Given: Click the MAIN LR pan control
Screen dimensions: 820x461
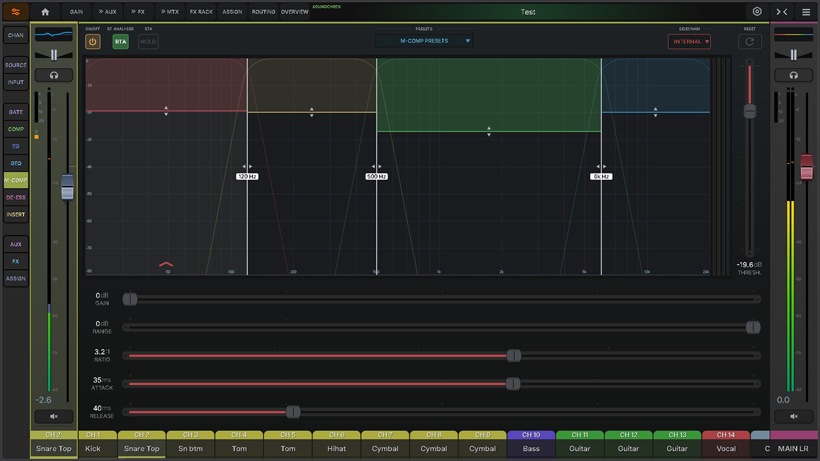Looking at the screenshot, I should tap(793, 55).
